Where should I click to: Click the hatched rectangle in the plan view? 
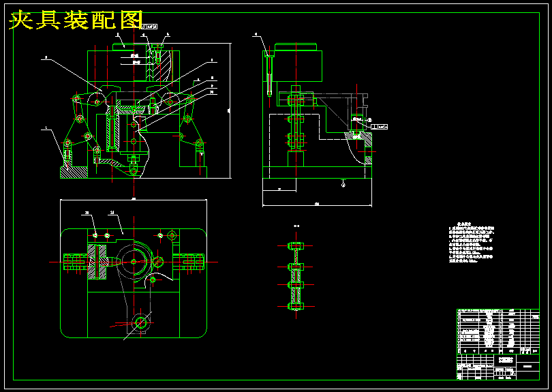pos(97,262)
